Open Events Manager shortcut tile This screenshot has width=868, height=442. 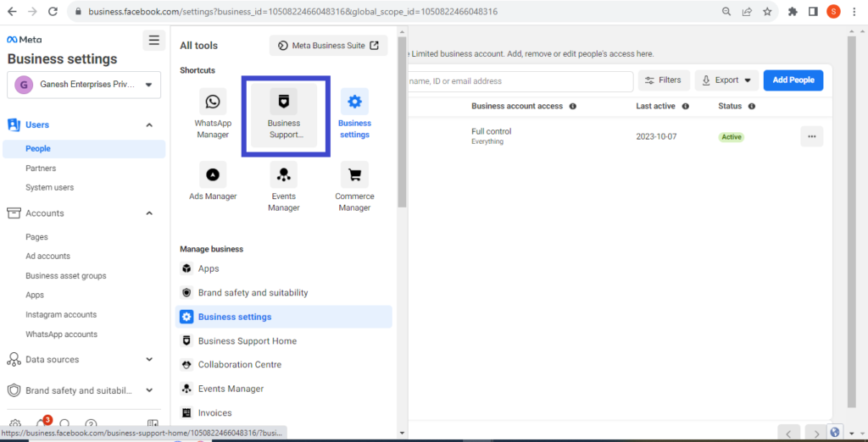tap(284, 187)
